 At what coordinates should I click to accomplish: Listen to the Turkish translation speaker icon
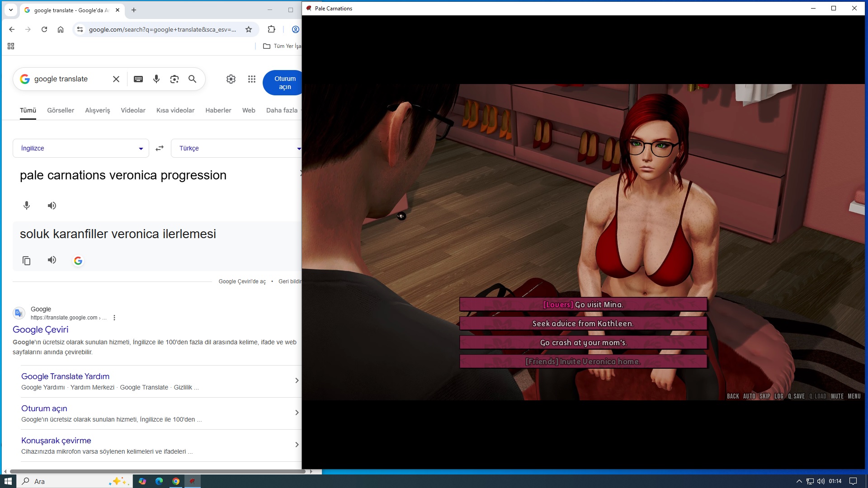tap(52, 260)
